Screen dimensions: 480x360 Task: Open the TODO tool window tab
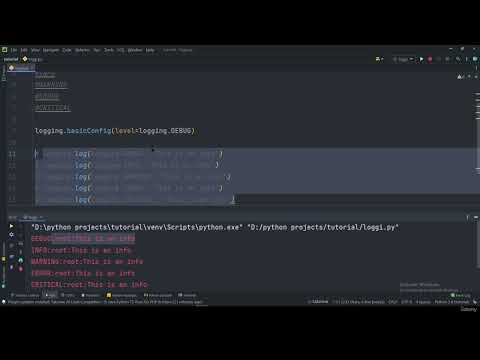pos(68,295)
